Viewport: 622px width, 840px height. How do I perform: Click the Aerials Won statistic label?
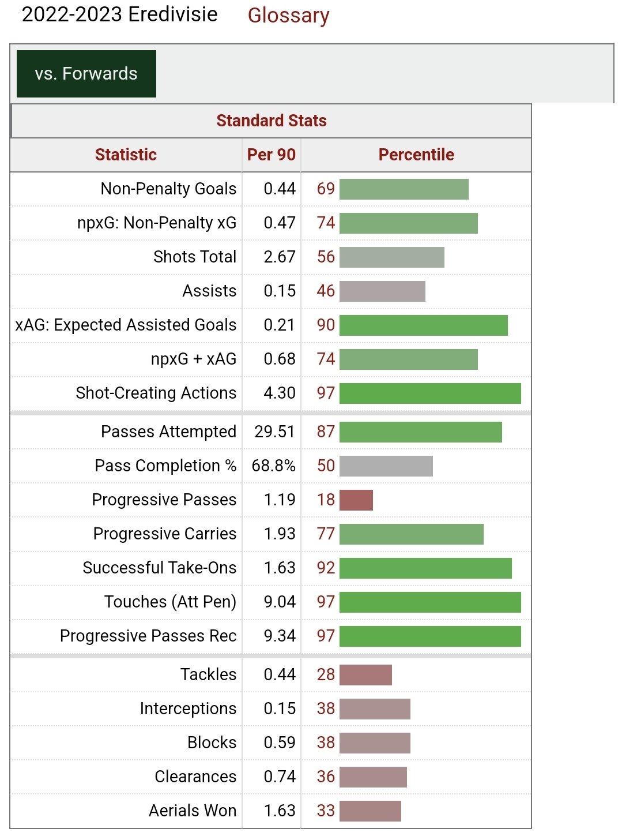coord(193,811)
